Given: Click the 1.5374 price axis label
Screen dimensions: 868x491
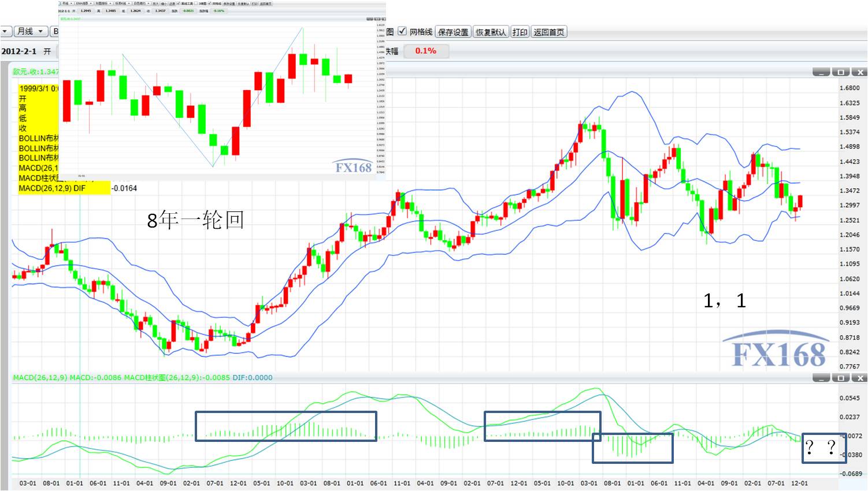Looking at the screenshot, I should (x=850, y=132).
